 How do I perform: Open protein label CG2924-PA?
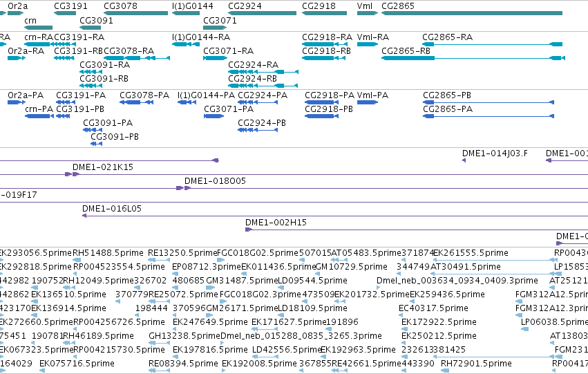click(263, 95)
